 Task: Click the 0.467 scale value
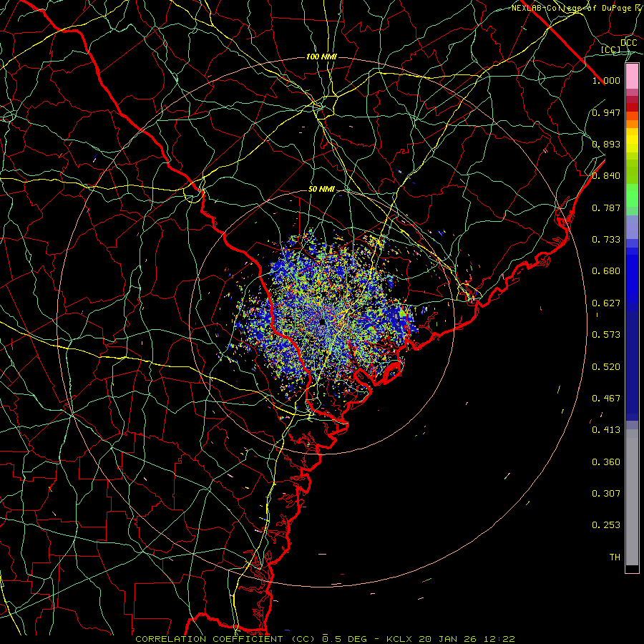(x=606, y=399)
